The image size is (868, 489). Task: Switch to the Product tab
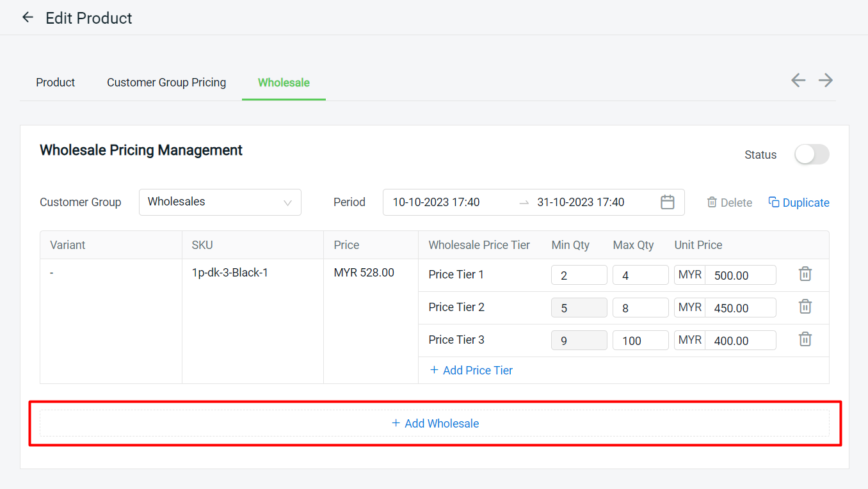[55, 83]
